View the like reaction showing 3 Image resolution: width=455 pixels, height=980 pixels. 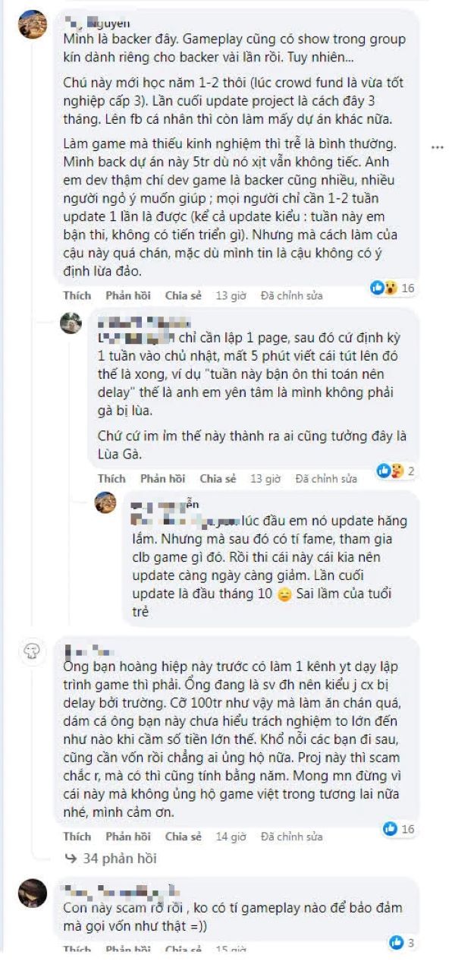coord(395,943)
